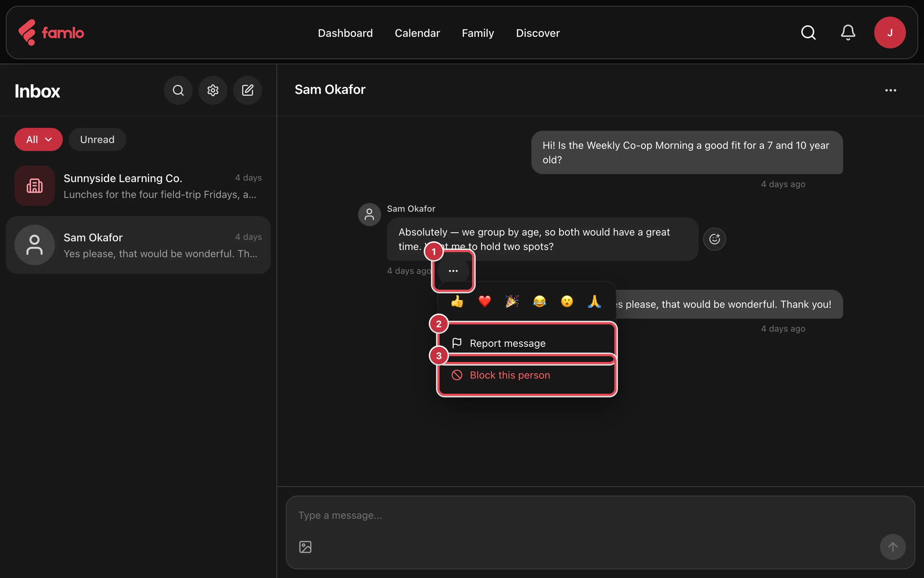React with red heart emoji
Viewport: 924px width, 578px height.
[x=484, y=302]
